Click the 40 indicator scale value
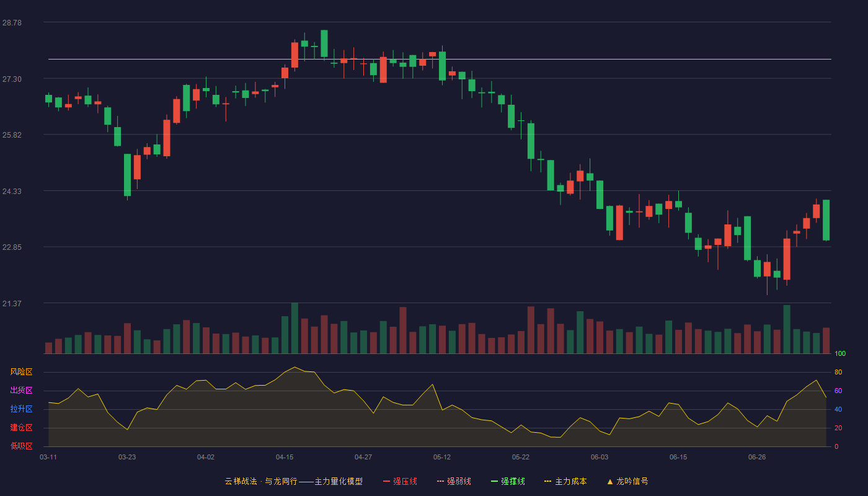The width and height of the screenshot is (868, 496). tap(838, 409)
